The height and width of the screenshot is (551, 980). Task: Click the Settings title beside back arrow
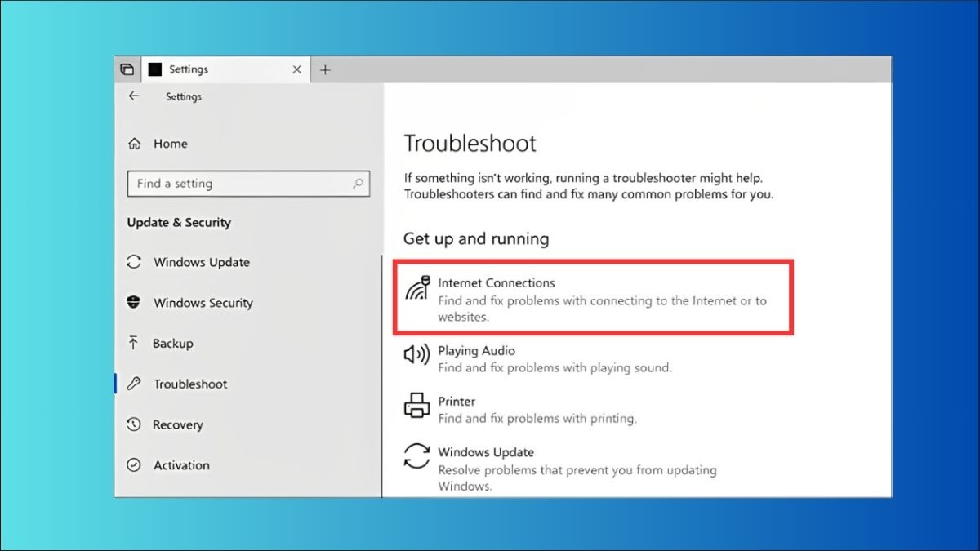pyautogui.click(x=184, y=96)
